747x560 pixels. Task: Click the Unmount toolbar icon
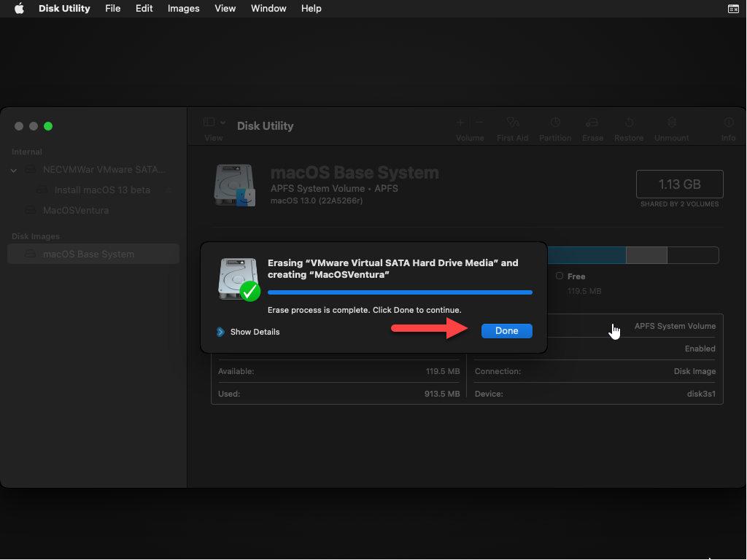point(672,123)
